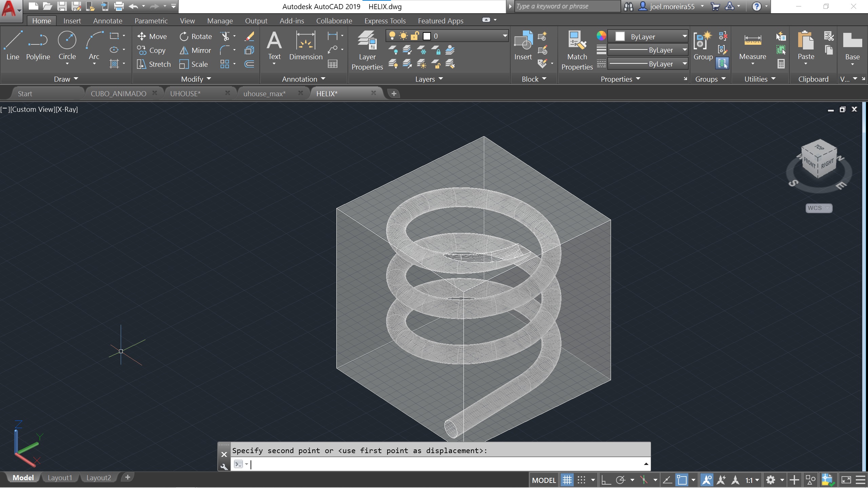The width and height of the screenshot is (868, 488).
Task: Click the Save icon in quick access toolbar
Action: pyautogui.click(x=62, y=6)
